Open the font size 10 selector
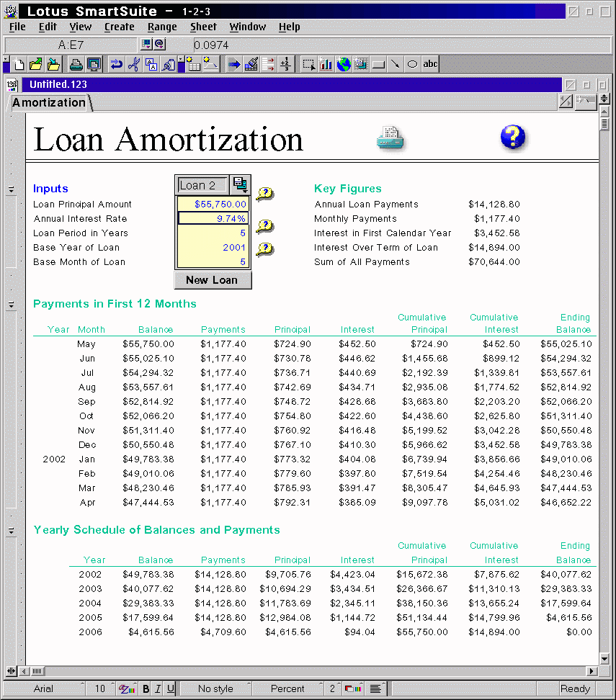The width and height of the screenshot is (616, 700). point(100,689)
